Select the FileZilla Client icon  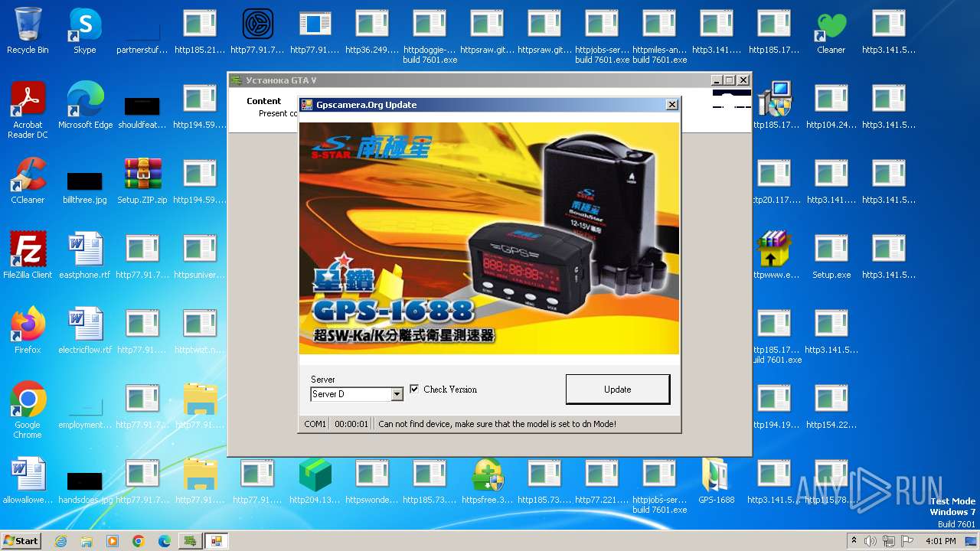tap(28, 256)
